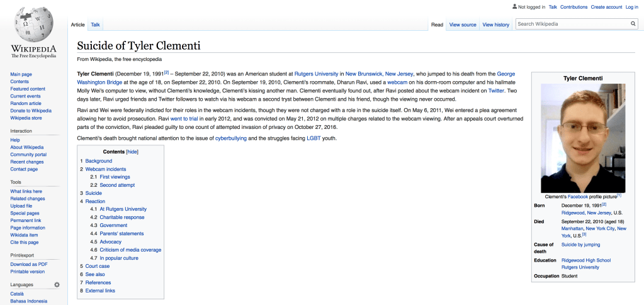Open the Create account page
Viewport: 644px width, 305px height.
(x=606, y=7)
